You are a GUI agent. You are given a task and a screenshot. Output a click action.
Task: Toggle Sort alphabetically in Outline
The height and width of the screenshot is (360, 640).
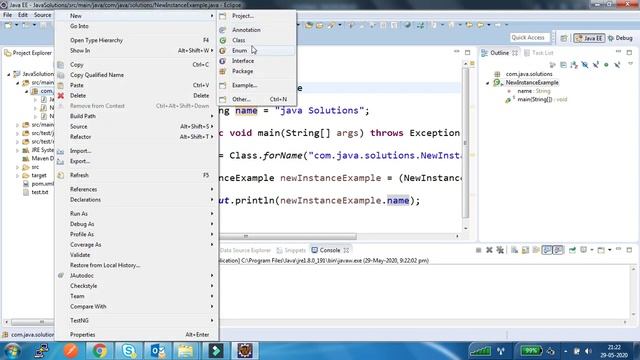click(574, 65)
